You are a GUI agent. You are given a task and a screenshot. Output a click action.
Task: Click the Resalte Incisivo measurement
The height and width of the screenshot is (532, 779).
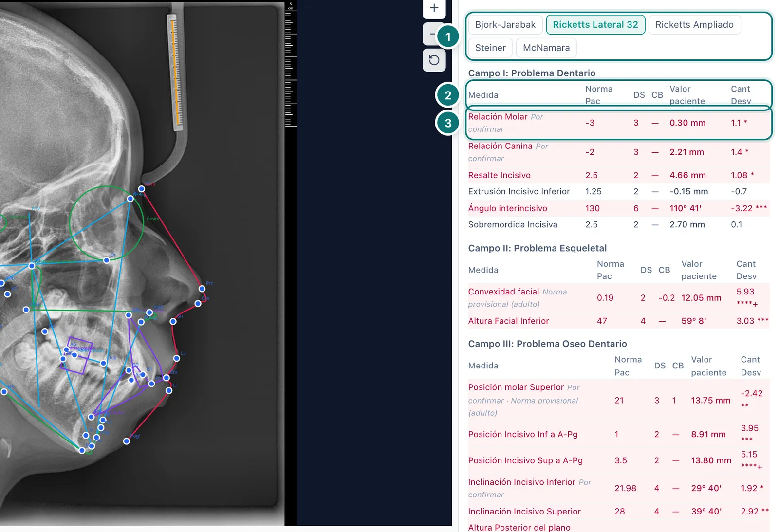coord(619,175)
